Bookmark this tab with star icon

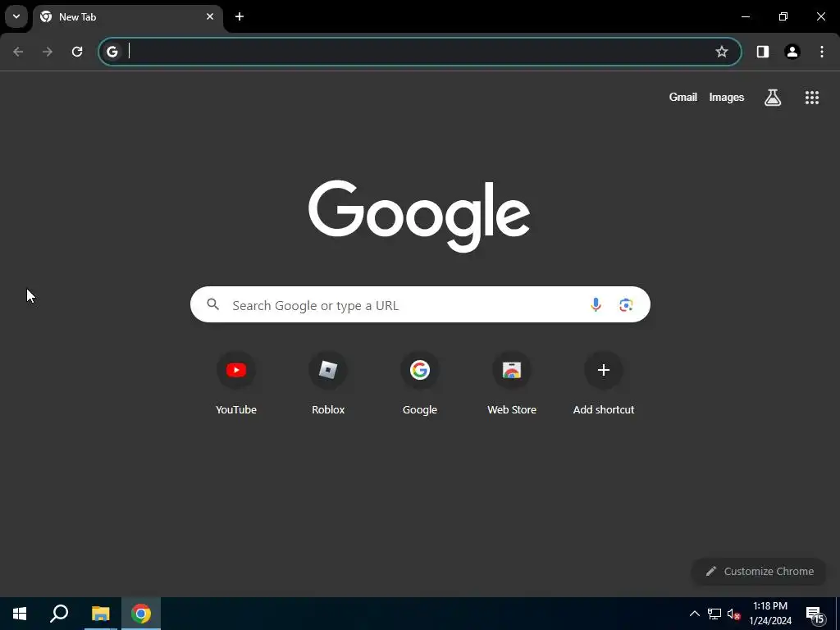[x=722, y=52]
